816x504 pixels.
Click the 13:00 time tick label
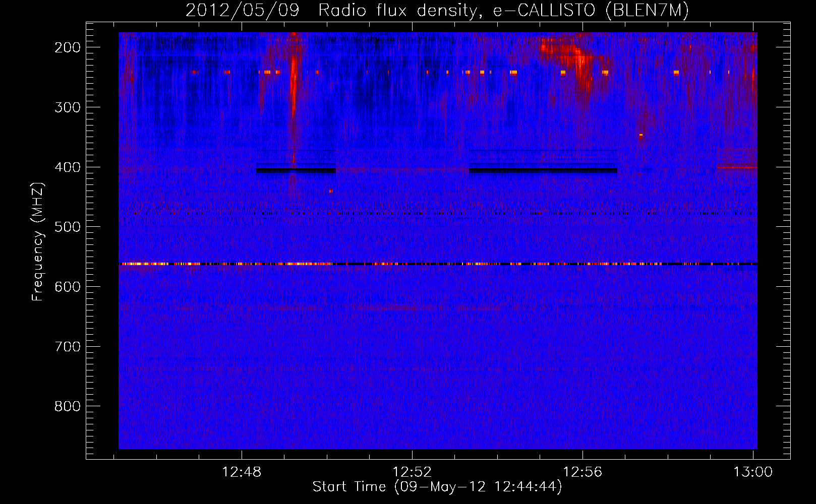(x=752, y=472)
